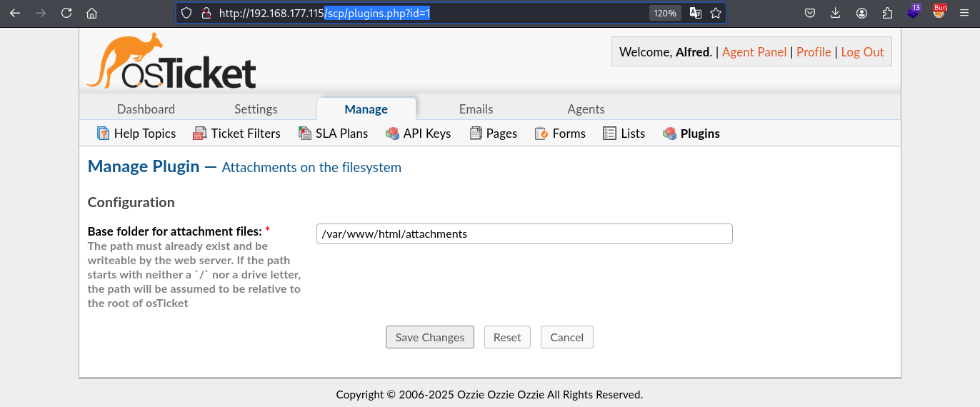This screenshot has height=407, width=980.
Task: Go to the browser home page icon
Action: 91,13
